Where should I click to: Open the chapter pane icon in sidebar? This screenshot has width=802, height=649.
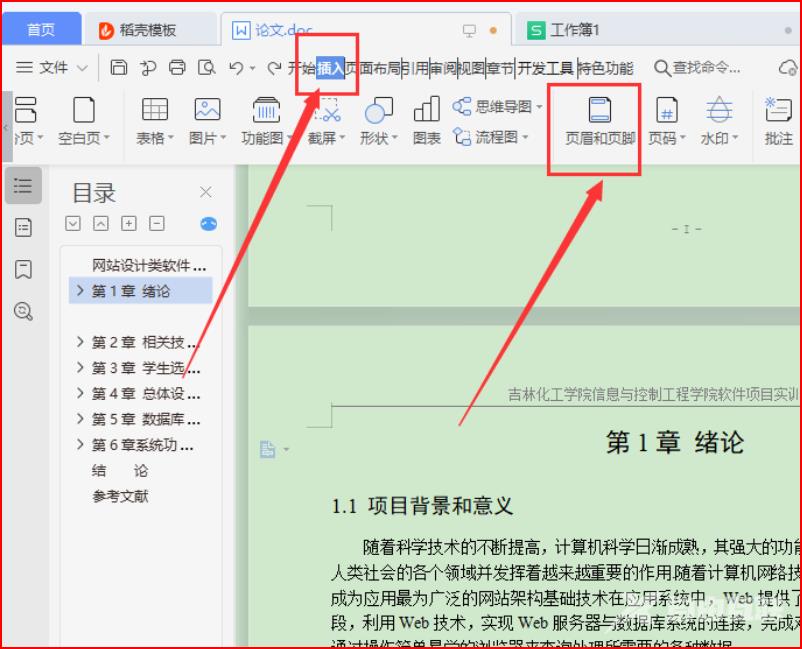pyautogui.click(x=23, y=227)
